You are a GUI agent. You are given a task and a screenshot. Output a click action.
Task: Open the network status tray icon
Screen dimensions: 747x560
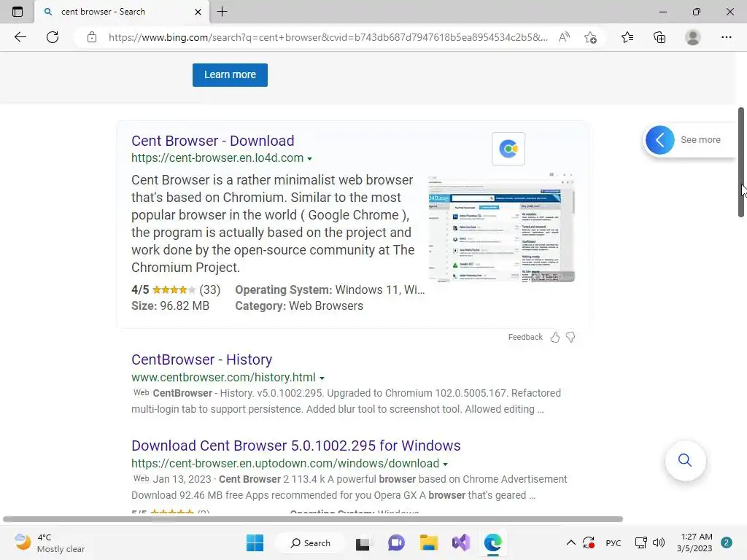(640, 542)
